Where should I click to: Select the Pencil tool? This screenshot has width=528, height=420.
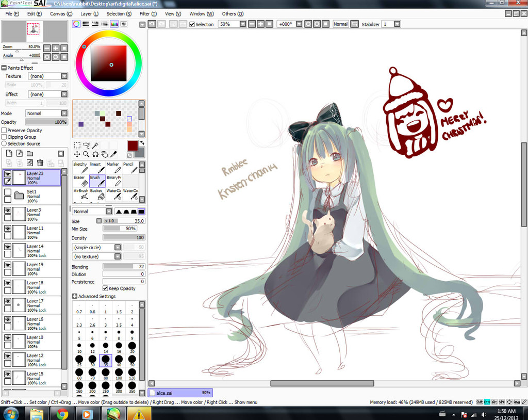(x=130, y=168)
